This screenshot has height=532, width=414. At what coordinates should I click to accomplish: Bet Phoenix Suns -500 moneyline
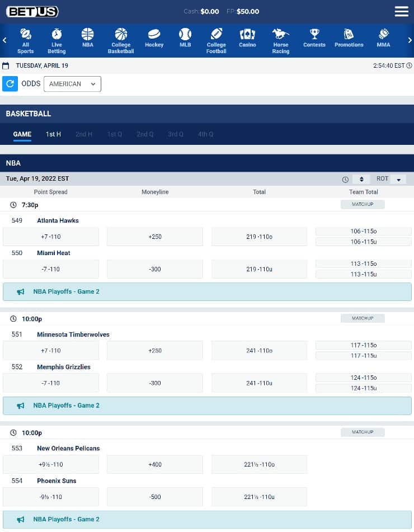click(155, 497)
